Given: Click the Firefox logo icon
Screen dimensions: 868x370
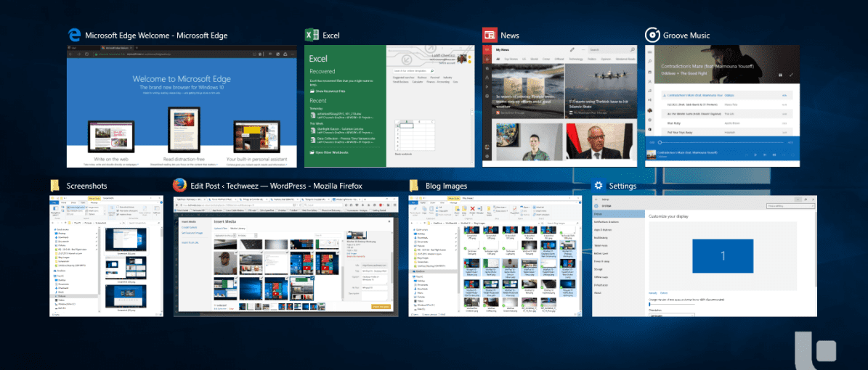Looking at the screenshot, I should click(x=179, y=185).
